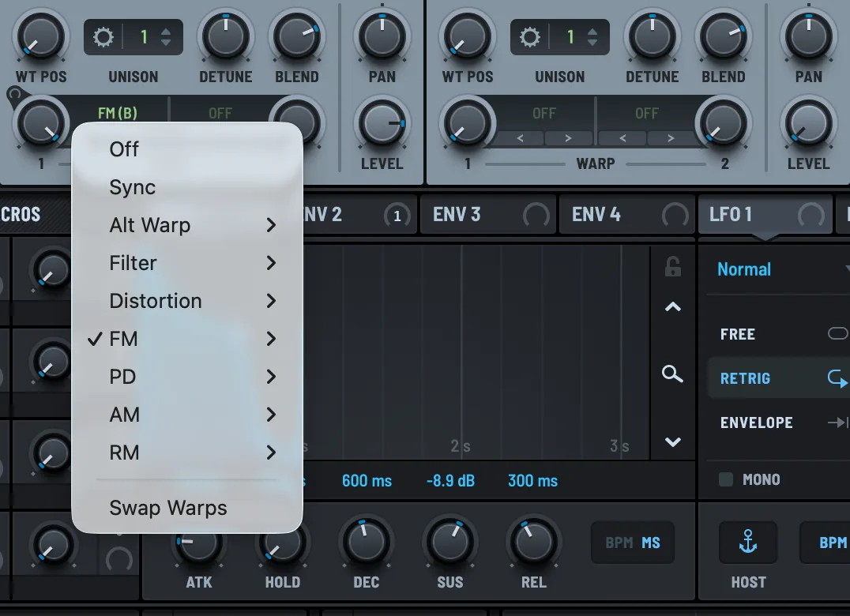This screenshot has width=850, height=616.
Task: Click envelope SUS knob
Action: (x=450, y=543)
